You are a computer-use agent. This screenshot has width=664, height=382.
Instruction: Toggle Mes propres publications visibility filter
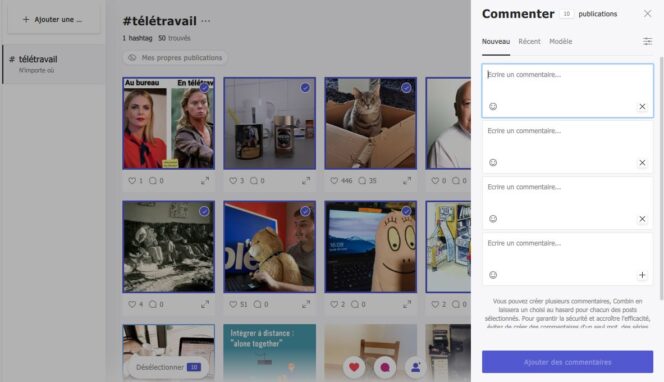click(x=175, y=58)
